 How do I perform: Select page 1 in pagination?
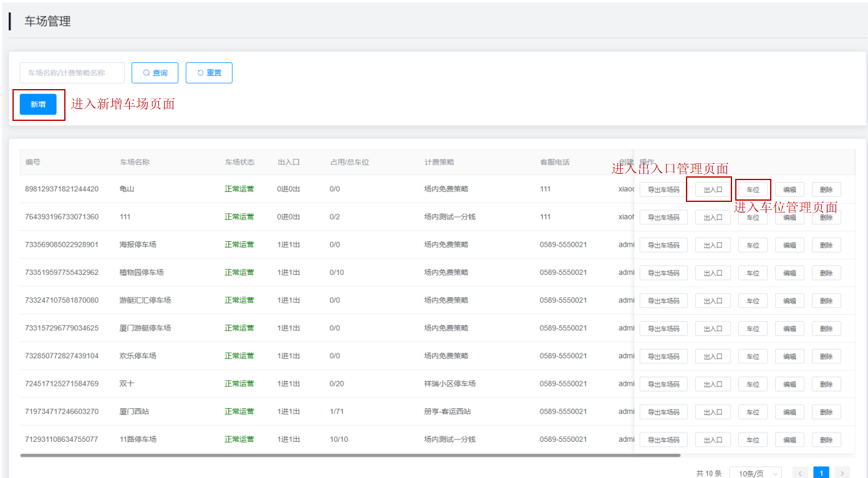point(821,473)
